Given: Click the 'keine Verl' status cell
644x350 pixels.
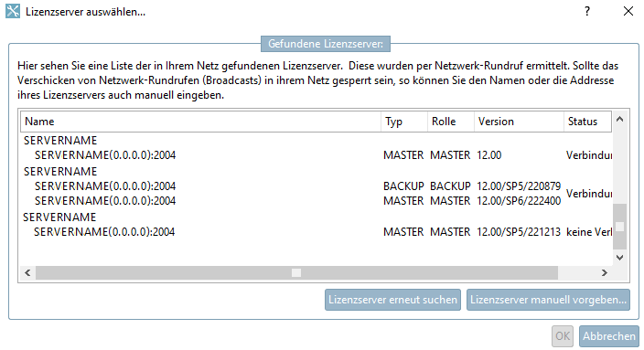Looking at the screenshot, I should tap(589, 232).
